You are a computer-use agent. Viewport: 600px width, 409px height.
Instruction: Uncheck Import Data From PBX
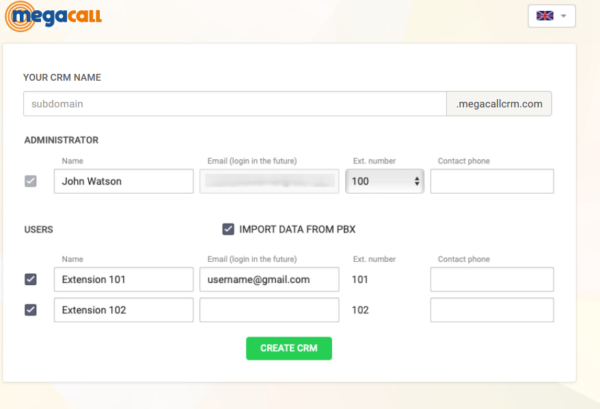tap(228, 229)
